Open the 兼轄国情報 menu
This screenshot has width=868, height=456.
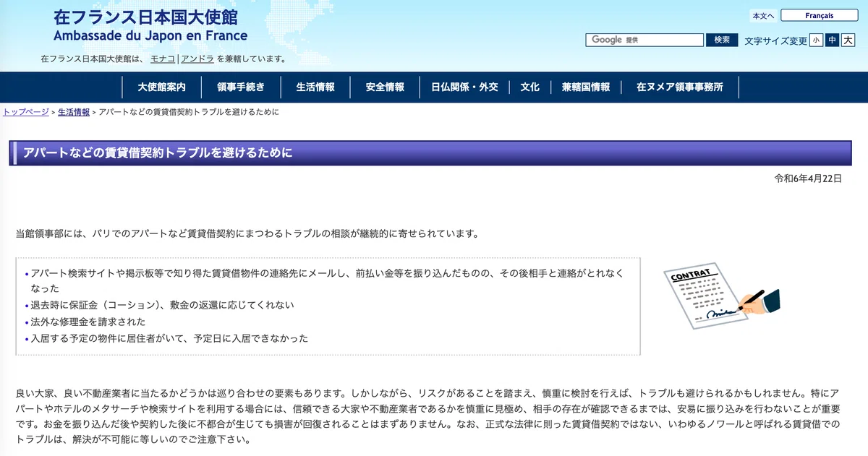click(x=586, y=87)
